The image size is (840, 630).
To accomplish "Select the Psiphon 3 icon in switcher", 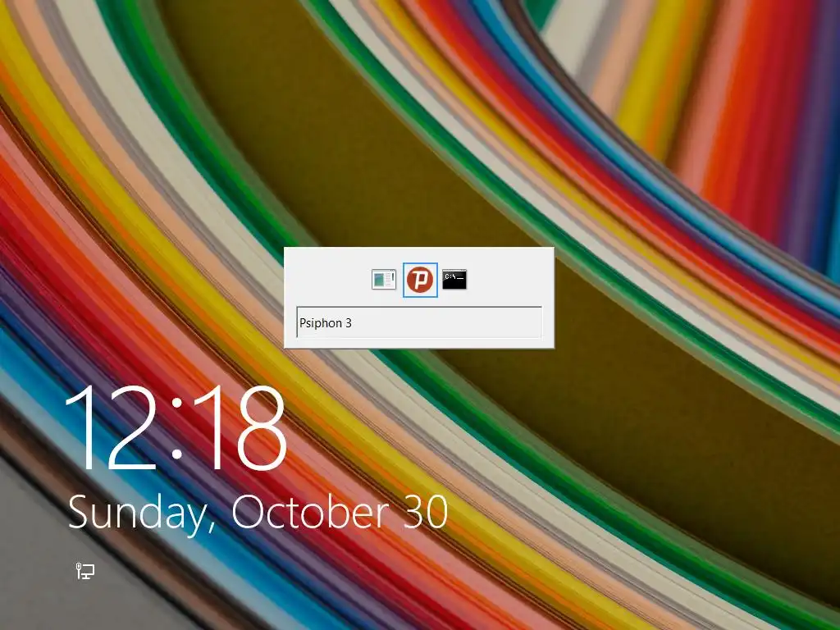I will pos(420,280).
